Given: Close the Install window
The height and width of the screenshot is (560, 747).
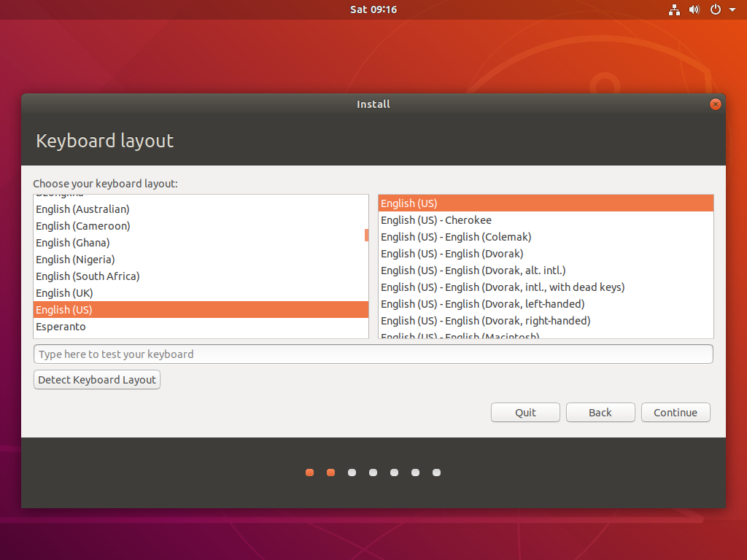Looking at the screenshot, I should (715, 104).
